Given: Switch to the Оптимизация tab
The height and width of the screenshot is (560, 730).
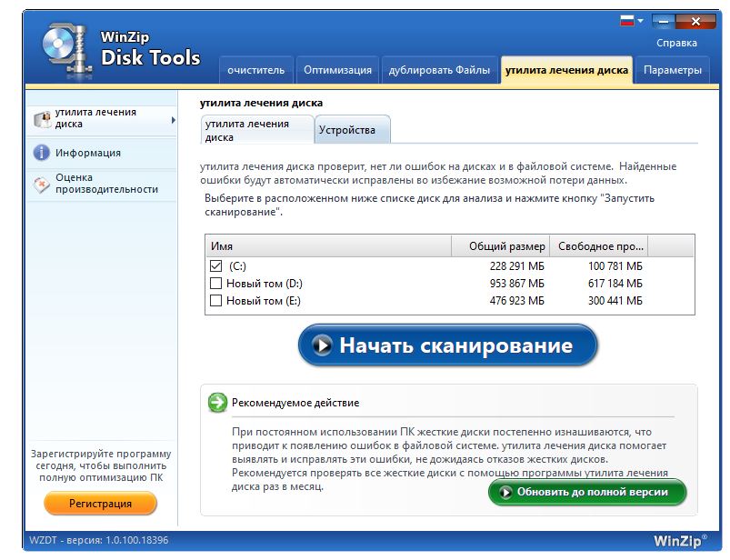Looking at the screenshot, I should pyautogui.click(x=337, y=70).
